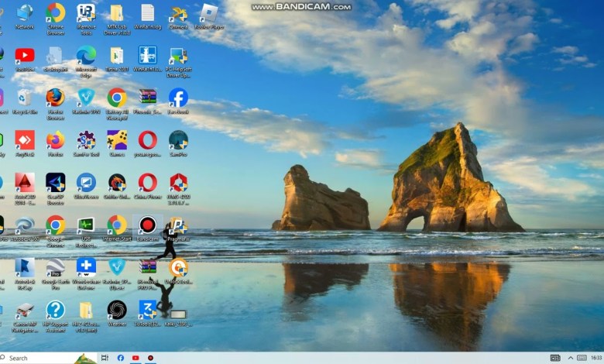604x364 pixels.
Task: Expand the hidden system tray icons chevron
Action: coord(570,358)
